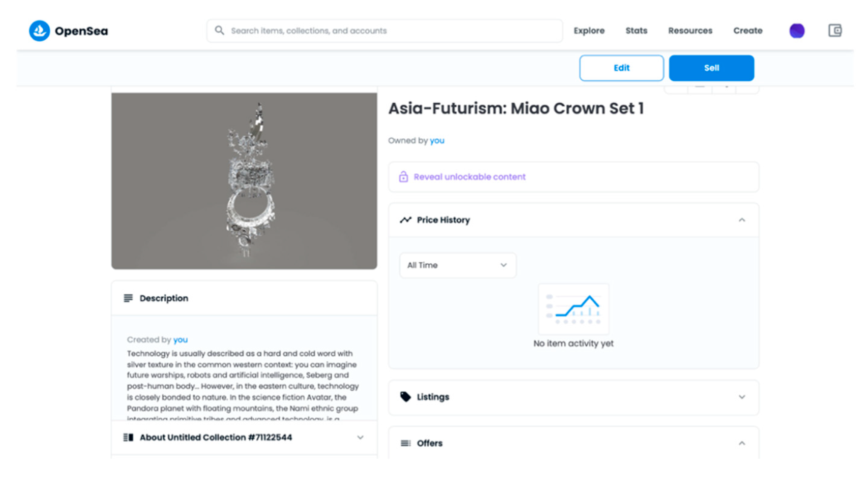Expand About Untitled Collection #71122544
The image size is (868, 477).
tap(360, 437)
